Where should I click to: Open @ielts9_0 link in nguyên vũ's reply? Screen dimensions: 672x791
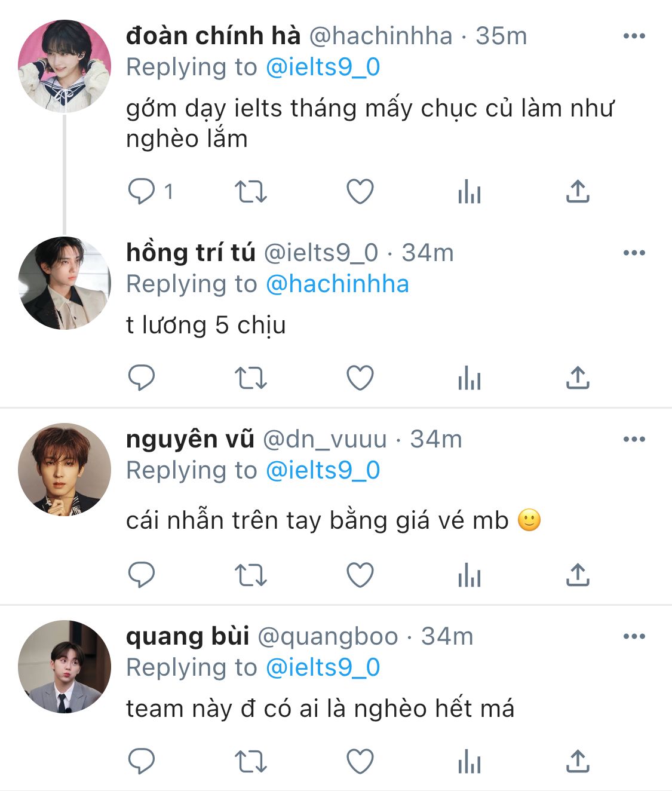point(323,470)
